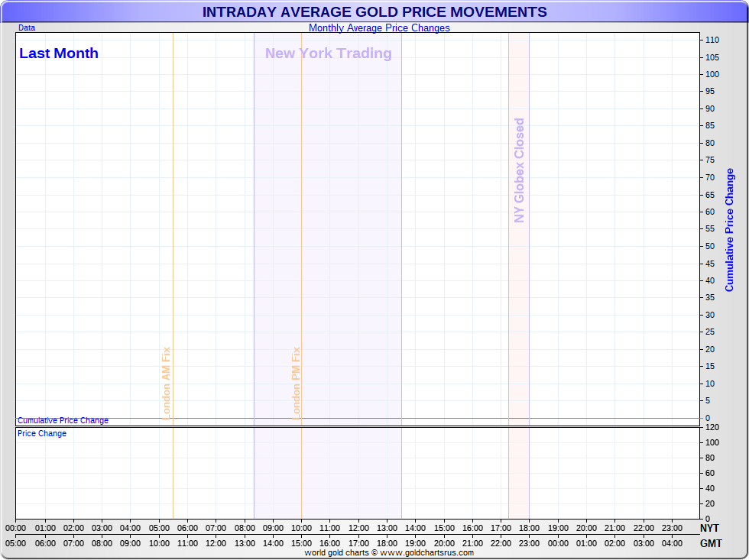Click the 110 tick on the right axis

click(712, 40)
